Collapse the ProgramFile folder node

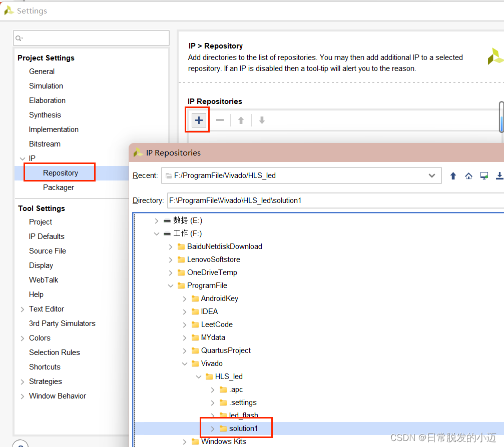(x=170, y=285)
